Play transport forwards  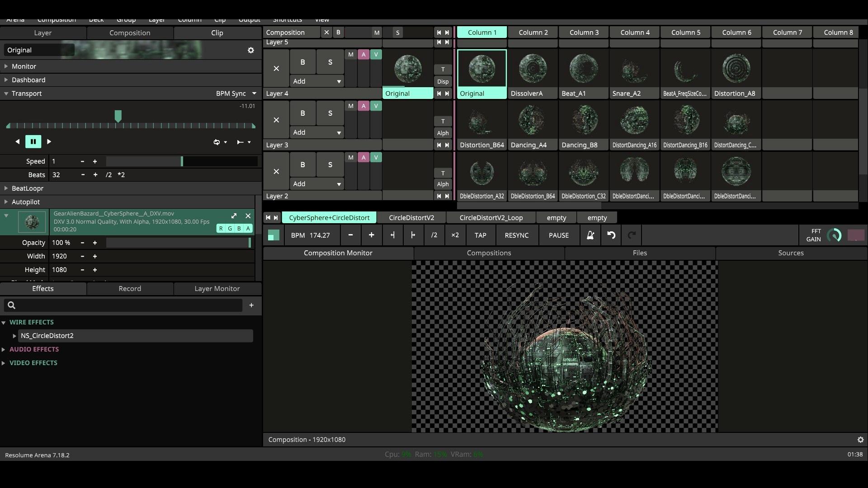(x=49, y=141)
